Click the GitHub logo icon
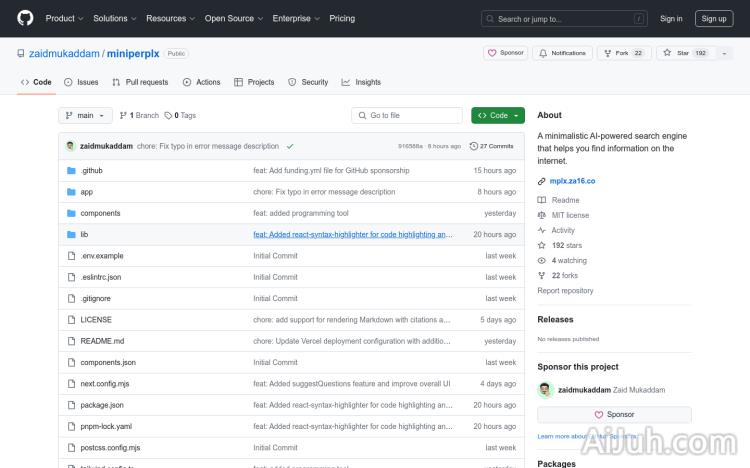Screen dimensions: 750x468 (25, 18)
